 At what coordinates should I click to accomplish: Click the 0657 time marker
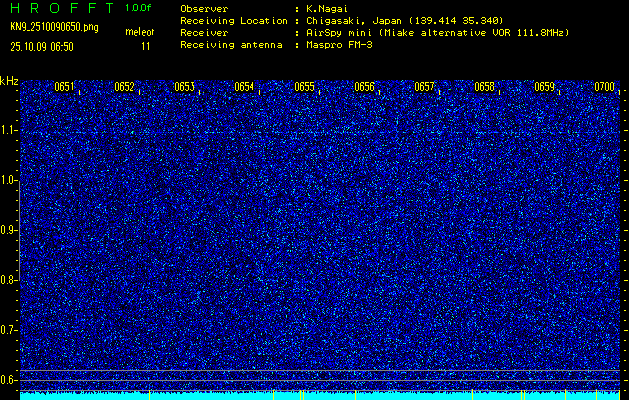point(424,87)
